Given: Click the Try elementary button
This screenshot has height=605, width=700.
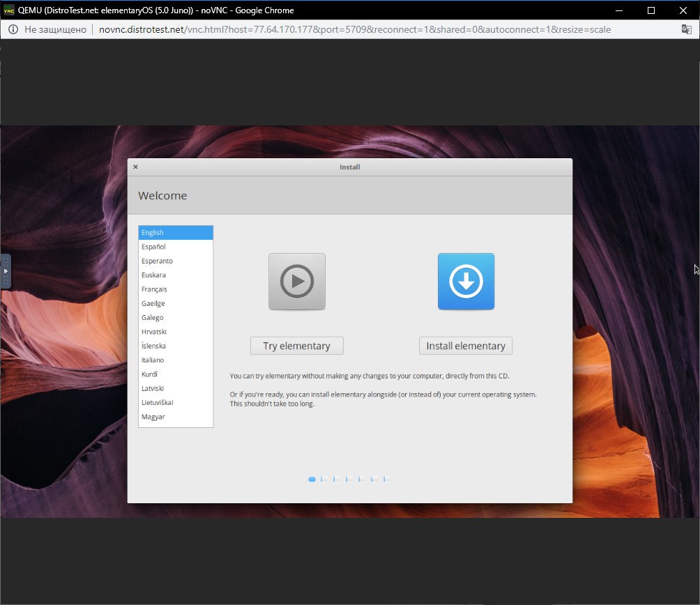Looking at the screenshot, I should pos(296,346).
